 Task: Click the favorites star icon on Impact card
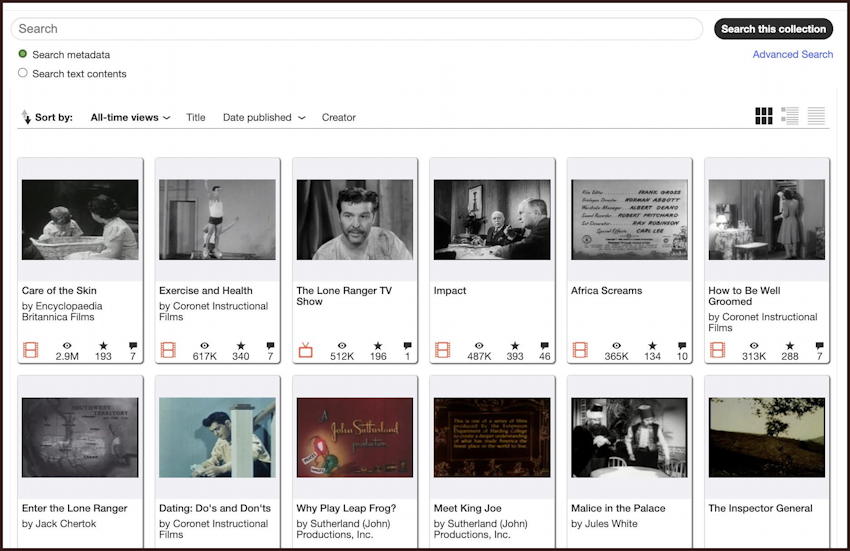pos(515,345)
